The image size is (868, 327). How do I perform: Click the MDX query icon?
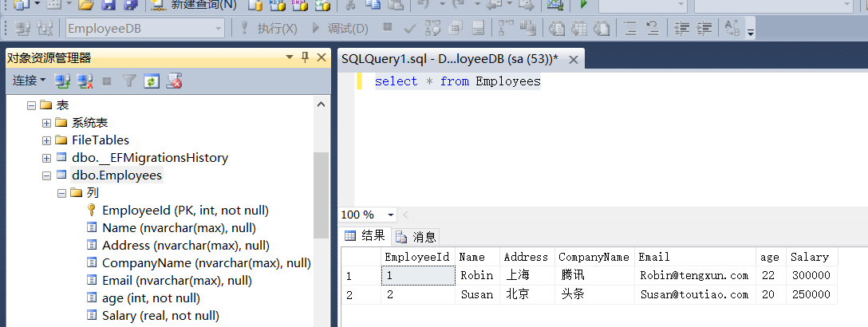(x=278, y=5)
